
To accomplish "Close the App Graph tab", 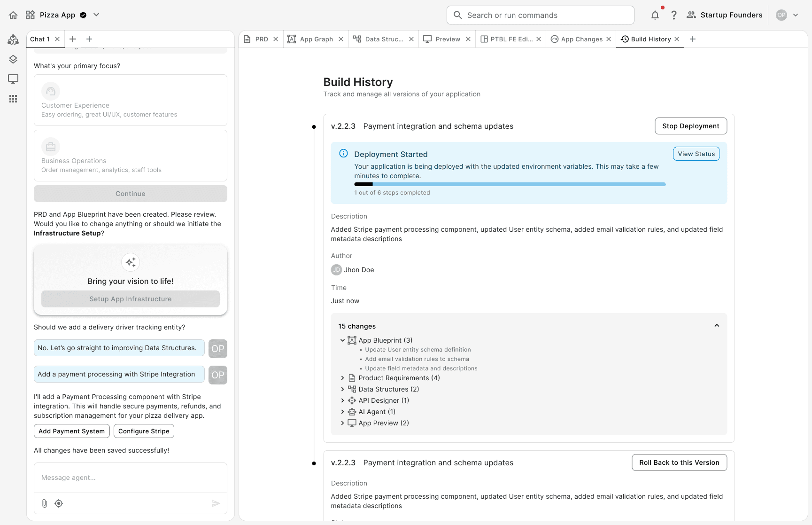I will (341, 39).
